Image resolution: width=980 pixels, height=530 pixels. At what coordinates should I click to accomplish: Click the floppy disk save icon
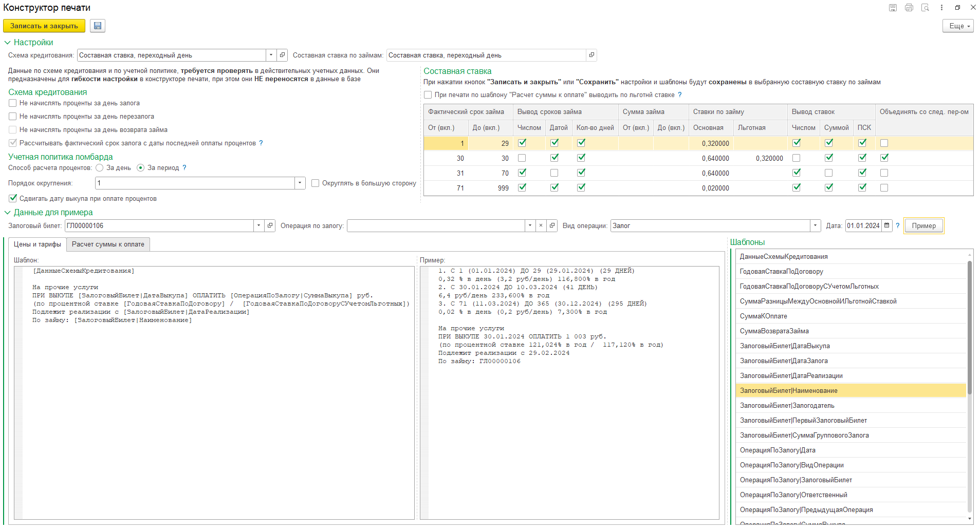(x=98, y=26)
